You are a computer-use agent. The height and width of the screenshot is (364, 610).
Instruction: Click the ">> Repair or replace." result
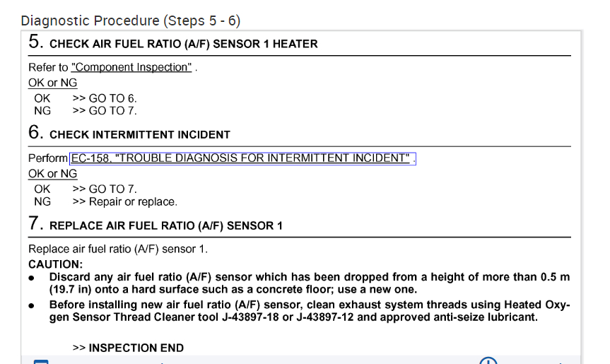click(124, 202)
